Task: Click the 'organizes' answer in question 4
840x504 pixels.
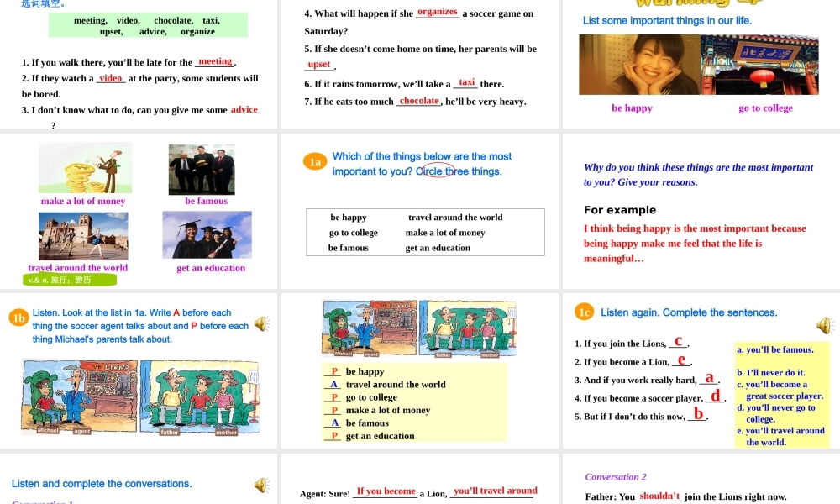Action: tap(438, 12)
